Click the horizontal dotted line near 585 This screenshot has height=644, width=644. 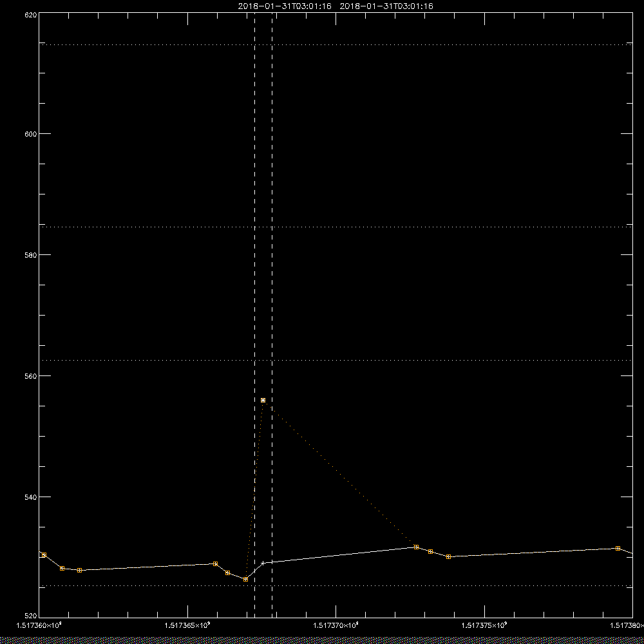tap(336, 227)
